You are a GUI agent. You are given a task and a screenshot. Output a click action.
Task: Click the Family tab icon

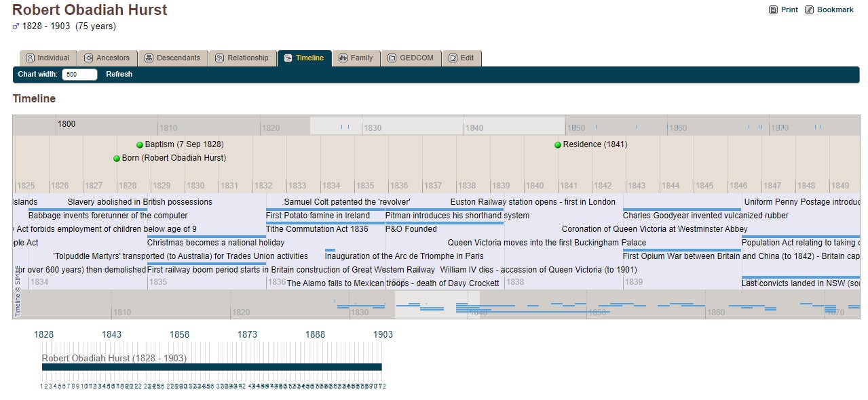(x=343, y=58)
